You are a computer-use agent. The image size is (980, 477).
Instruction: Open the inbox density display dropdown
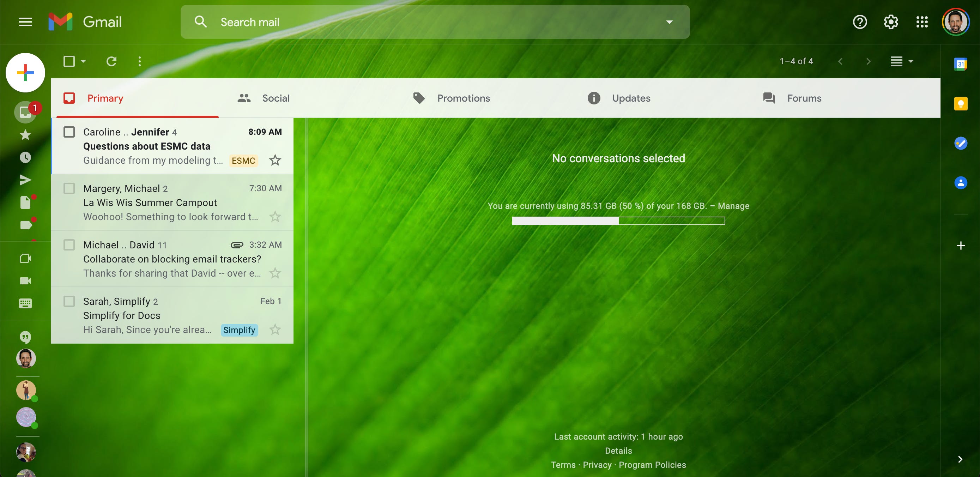coord(901,61)
